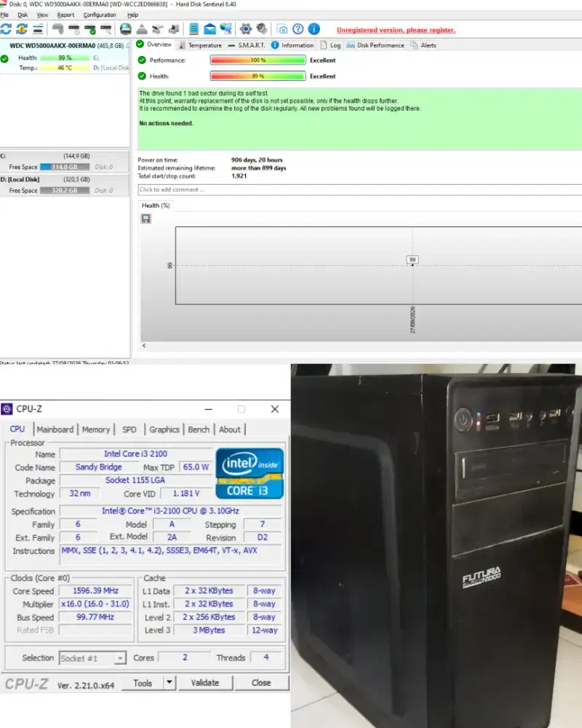582x728 pixels.
Task: Click the Health 99 % overview bar
Action: pos(258,76)
